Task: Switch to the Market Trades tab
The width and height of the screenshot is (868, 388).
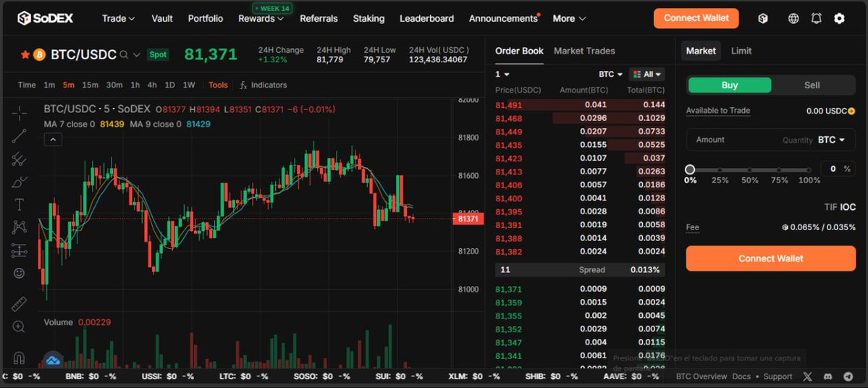Action: coord(584,51)
